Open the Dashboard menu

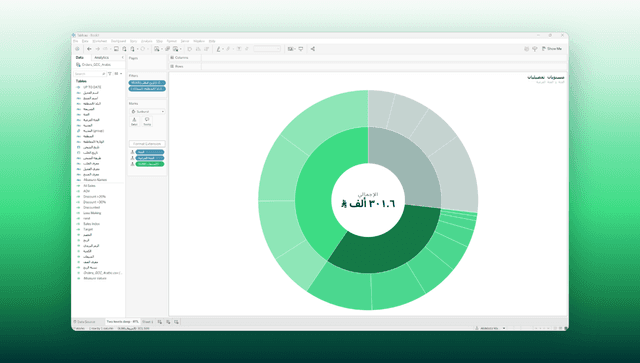(118, 41)
